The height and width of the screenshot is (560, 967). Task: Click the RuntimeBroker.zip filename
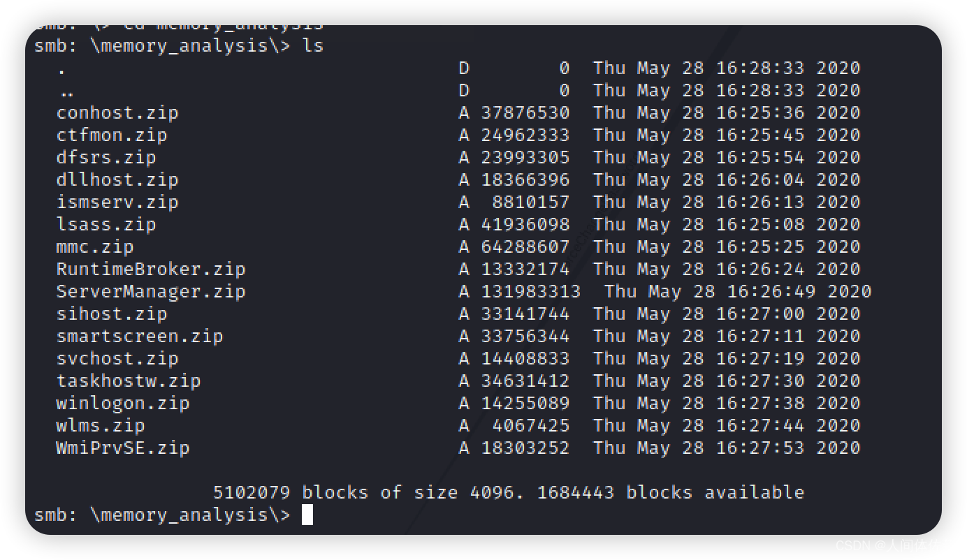[151, 269]
